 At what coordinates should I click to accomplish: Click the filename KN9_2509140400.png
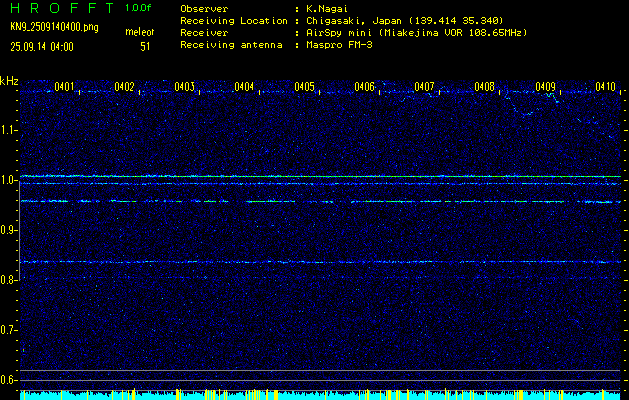point(54,27)
